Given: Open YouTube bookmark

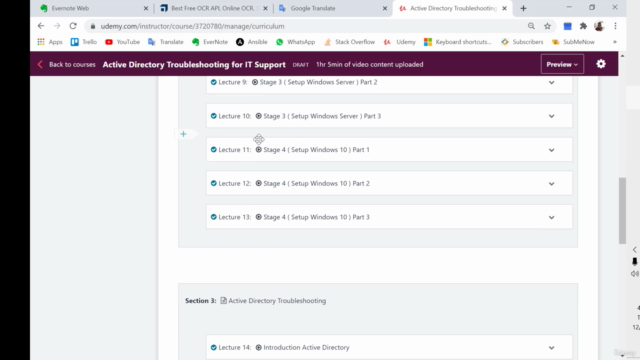Looking at the screenshot, I should pyautogui.click(x=122, y=42).
